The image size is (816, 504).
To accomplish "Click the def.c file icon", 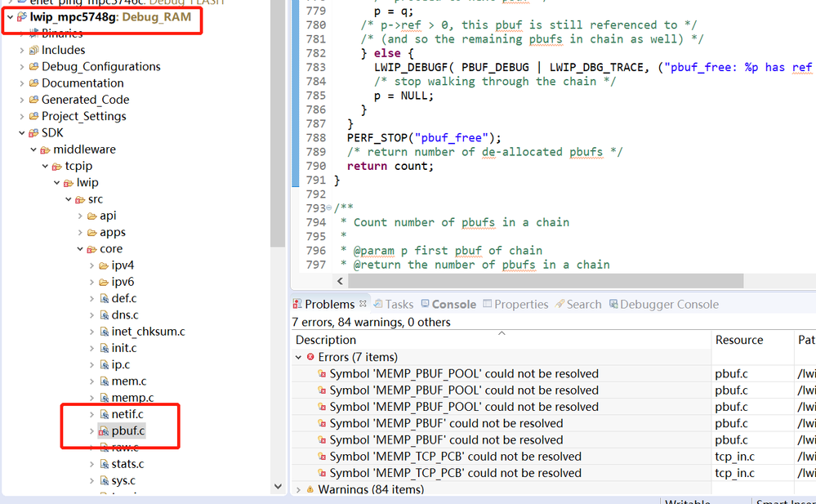I will click(104, 299).
